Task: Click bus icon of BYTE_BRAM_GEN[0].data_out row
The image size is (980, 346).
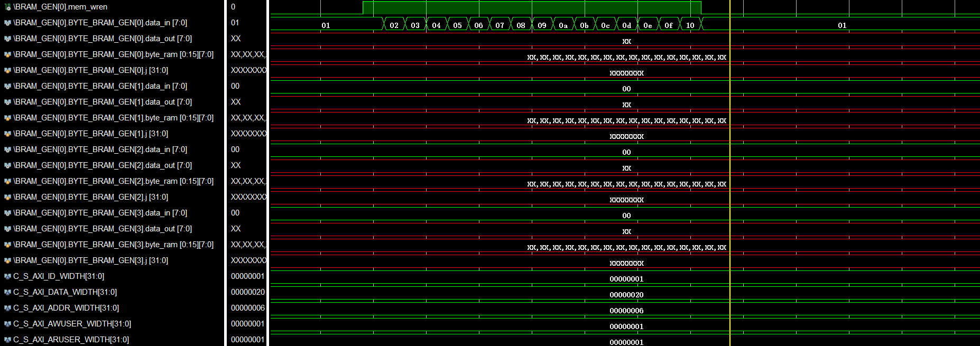Action: [7, 39]
